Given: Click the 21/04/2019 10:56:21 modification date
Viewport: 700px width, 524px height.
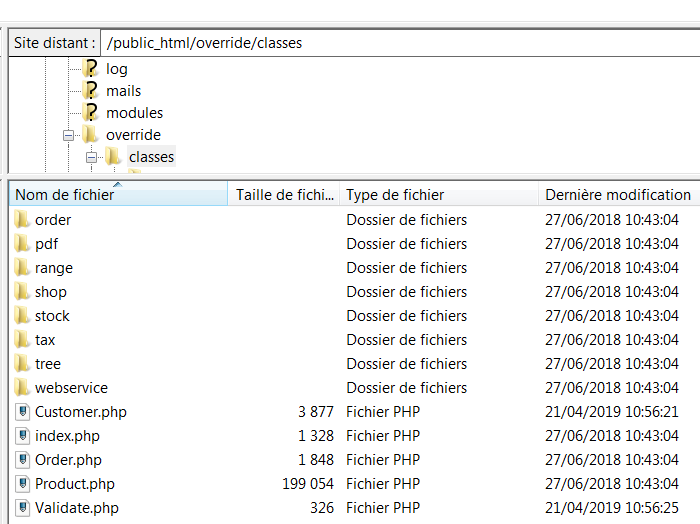Looking at the screenshot, I should (x=612, y=412).
